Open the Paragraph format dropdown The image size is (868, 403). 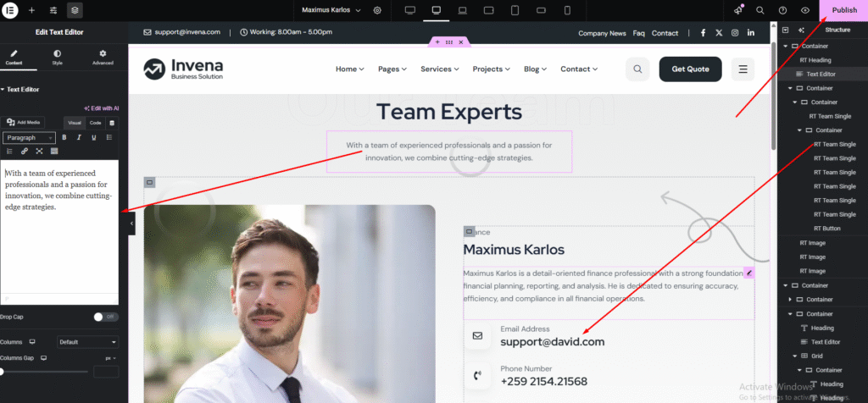click(x=29, y=138)
